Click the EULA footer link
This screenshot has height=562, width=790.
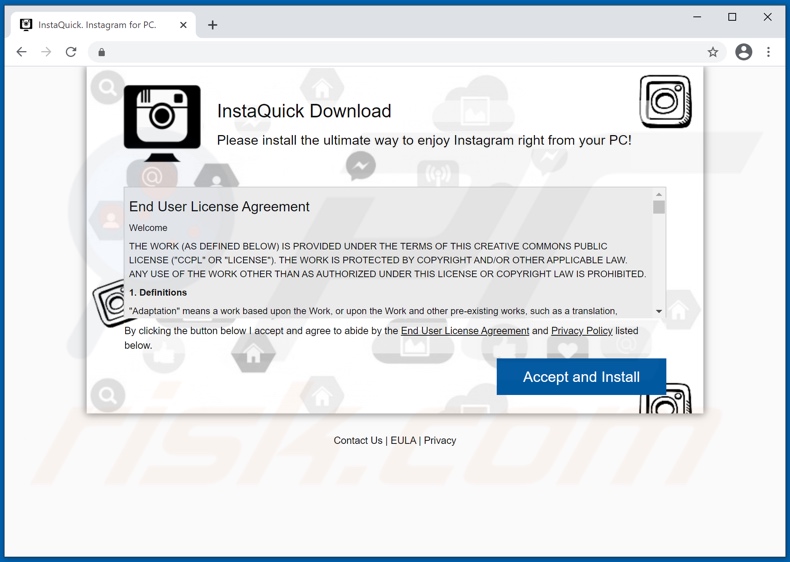[403, 441]
